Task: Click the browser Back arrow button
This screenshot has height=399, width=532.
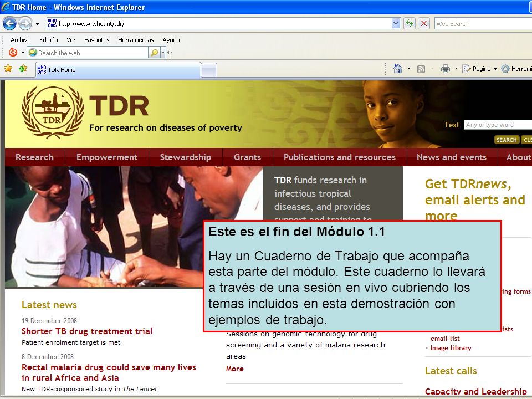Action: (9, 24)
